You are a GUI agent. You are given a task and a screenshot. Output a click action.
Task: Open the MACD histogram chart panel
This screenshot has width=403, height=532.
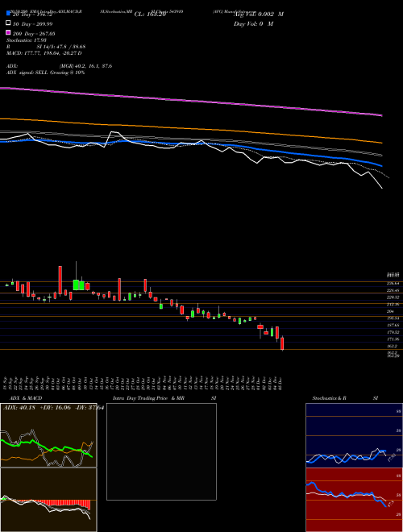click(48, 500)
